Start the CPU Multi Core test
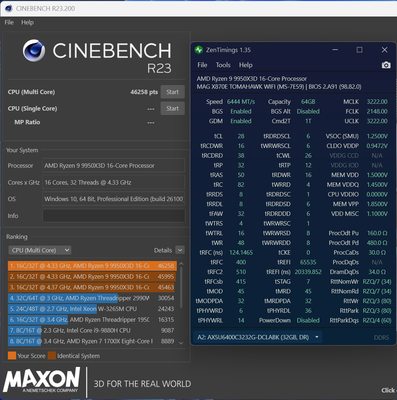 pyautogui.click(x=173, y=92)
